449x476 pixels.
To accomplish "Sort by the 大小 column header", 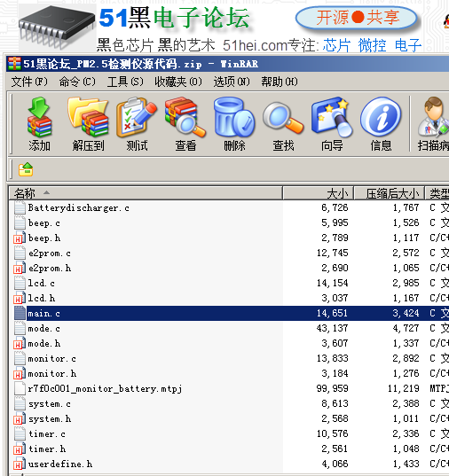I will coord(319,193).
